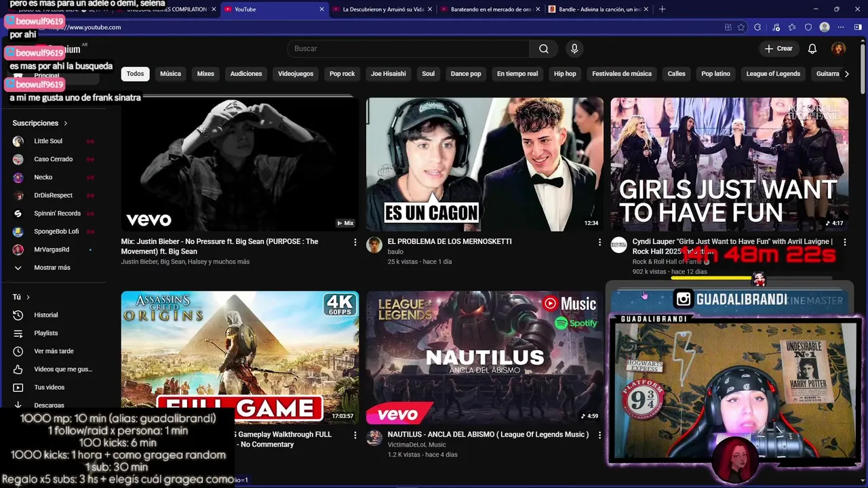Screen dimensions: 868x488
Task: Play the ES UN CAGON thumbnail
Action: (x=485, y=164)
